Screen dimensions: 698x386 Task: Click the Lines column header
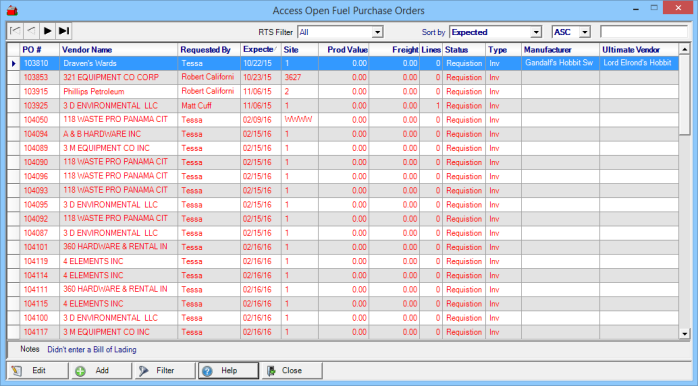pyautogui.click(x=431, y=49)
